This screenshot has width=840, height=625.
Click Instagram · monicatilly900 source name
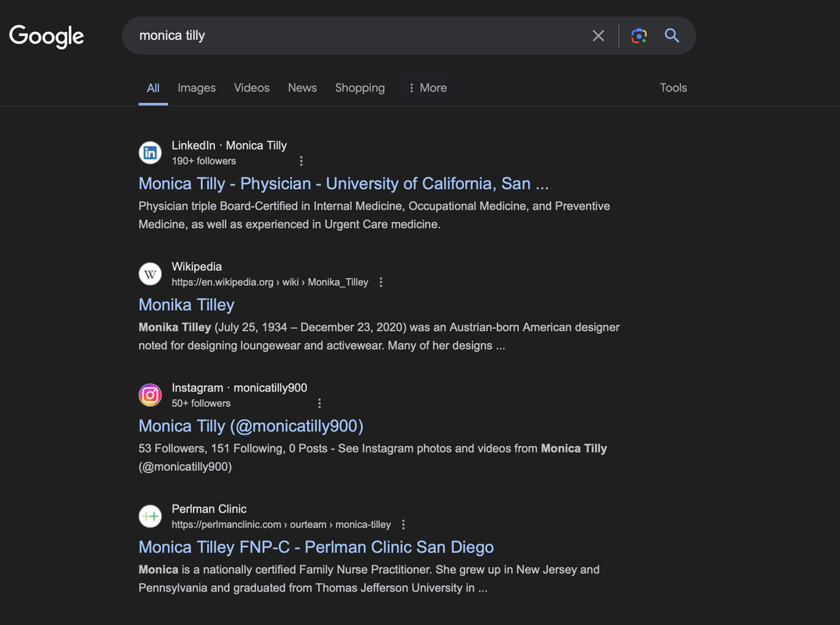[239, 387]
